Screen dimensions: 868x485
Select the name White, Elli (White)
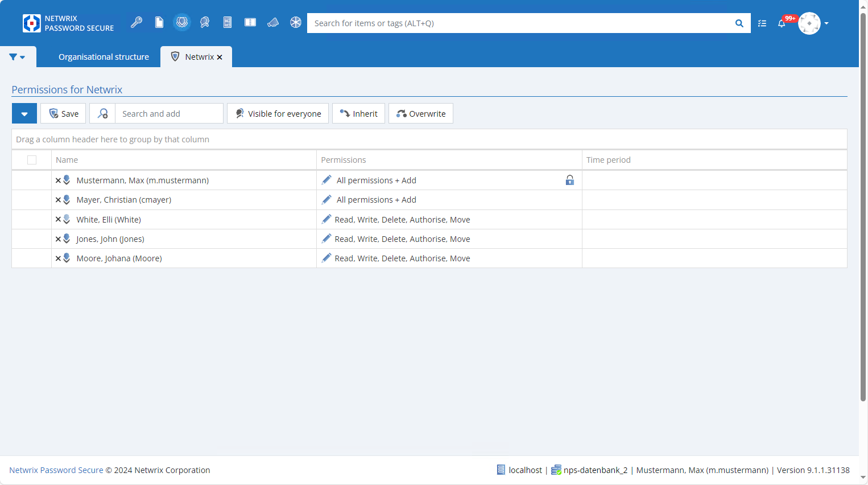109,220
